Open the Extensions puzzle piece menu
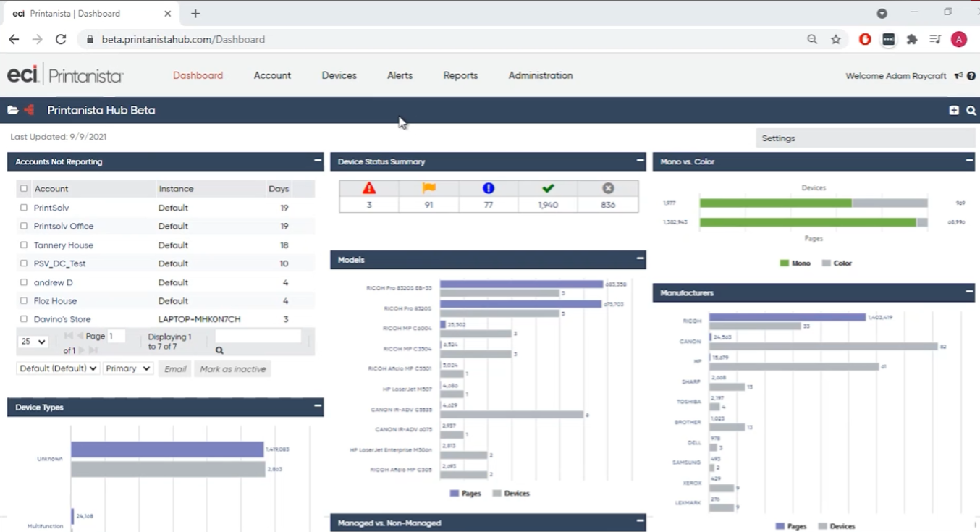This screenshot has width=980, height=532. pyautogui.click(x=912, y=40)
